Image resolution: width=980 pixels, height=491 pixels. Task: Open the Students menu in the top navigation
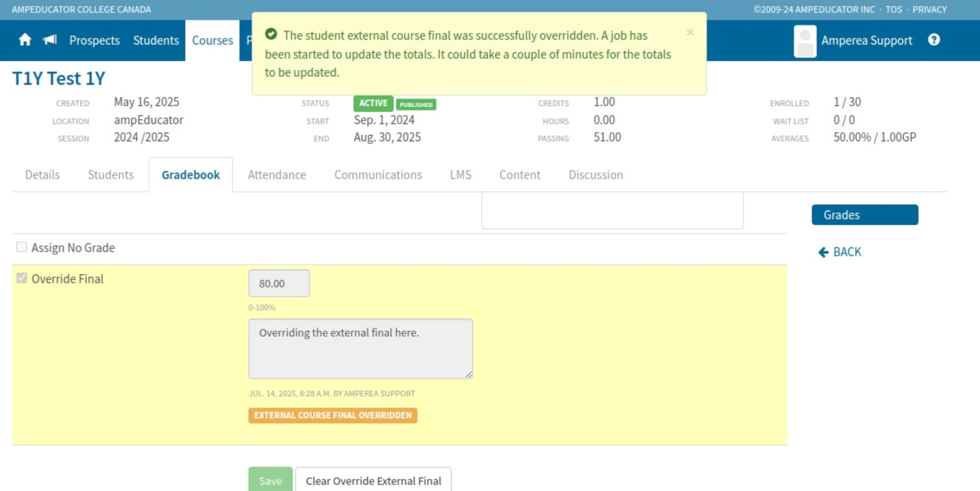[x=156, y=40]
